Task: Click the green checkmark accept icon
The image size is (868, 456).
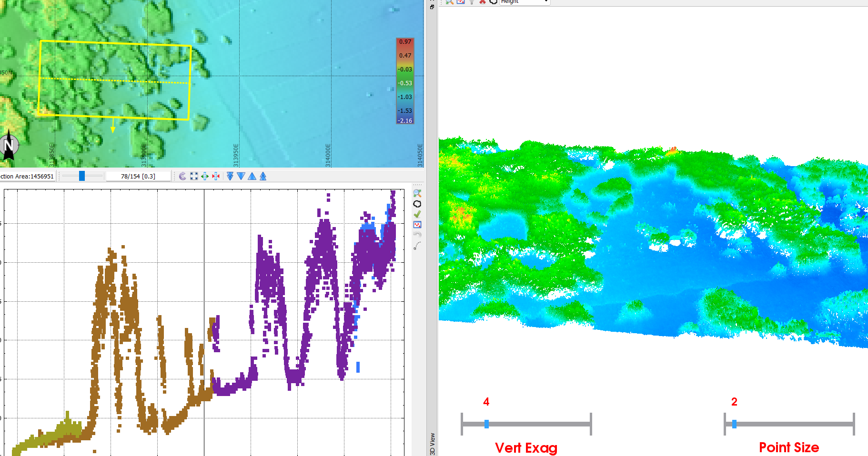Action: point(417,214)
